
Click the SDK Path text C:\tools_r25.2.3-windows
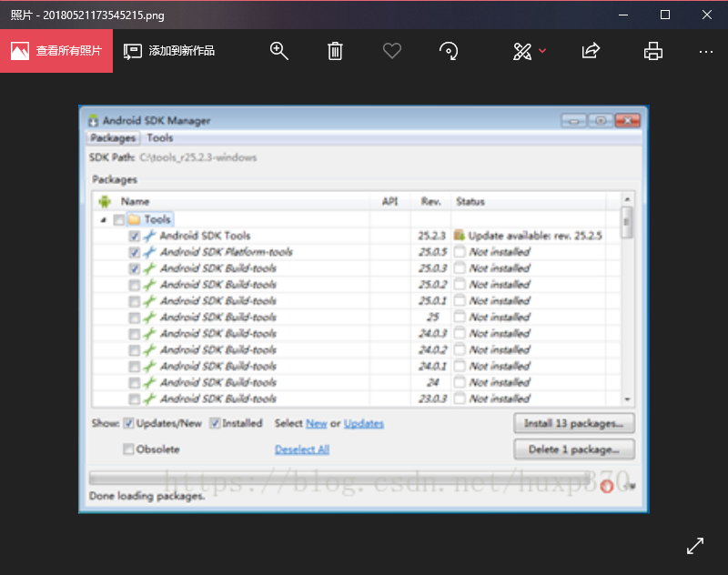pos(198,157)
